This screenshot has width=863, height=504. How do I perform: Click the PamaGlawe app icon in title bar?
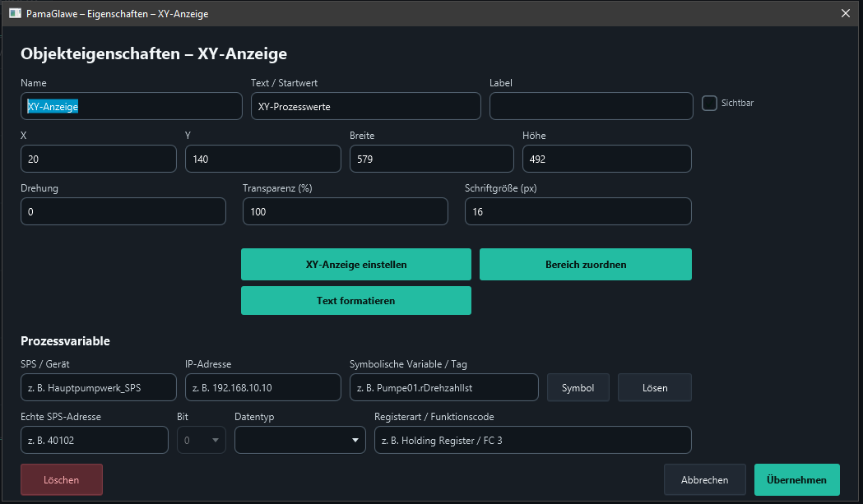point(15,13)
